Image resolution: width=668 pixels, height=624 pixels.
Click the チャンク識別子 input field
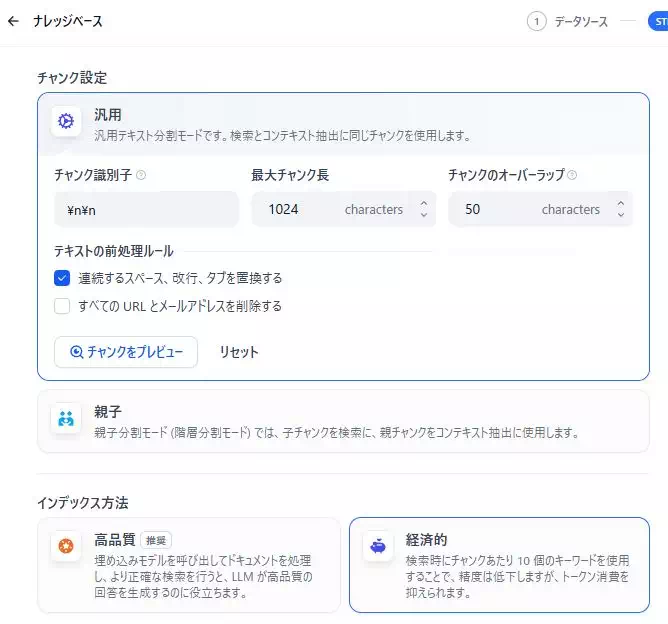pos(146,210)
